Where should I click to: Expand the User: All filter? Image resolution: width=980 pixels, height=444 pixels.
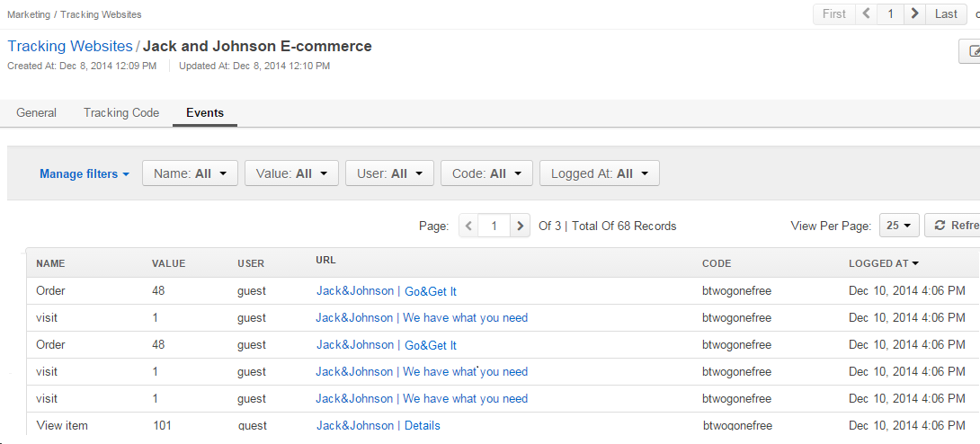[x=389, y=173]
